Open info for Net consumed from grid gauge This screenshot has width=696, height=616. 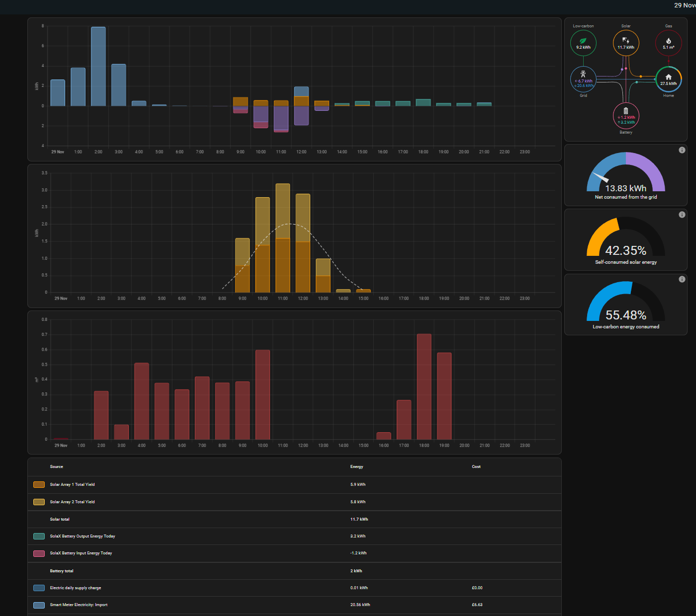tap(682, 150)
